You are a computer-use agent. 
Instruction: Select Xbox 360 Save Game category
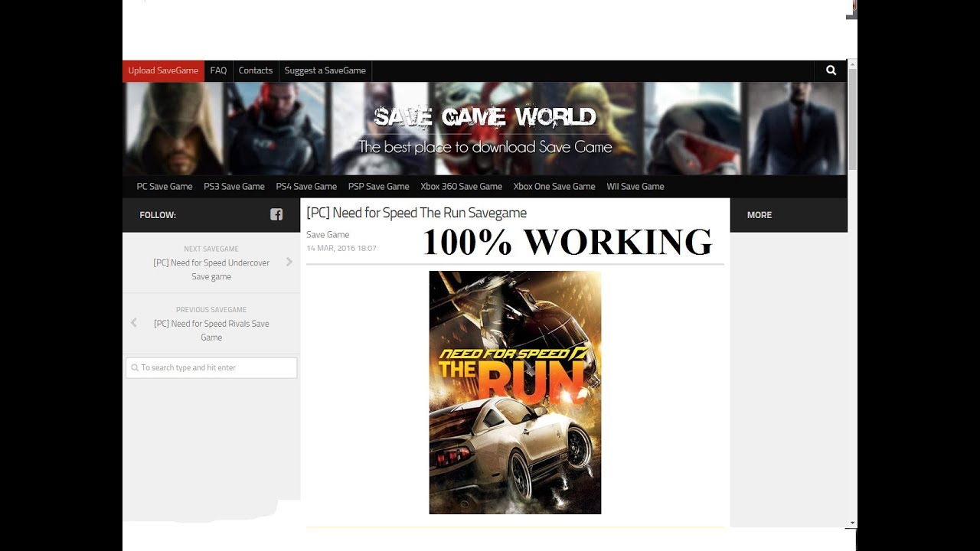(461, 187)
